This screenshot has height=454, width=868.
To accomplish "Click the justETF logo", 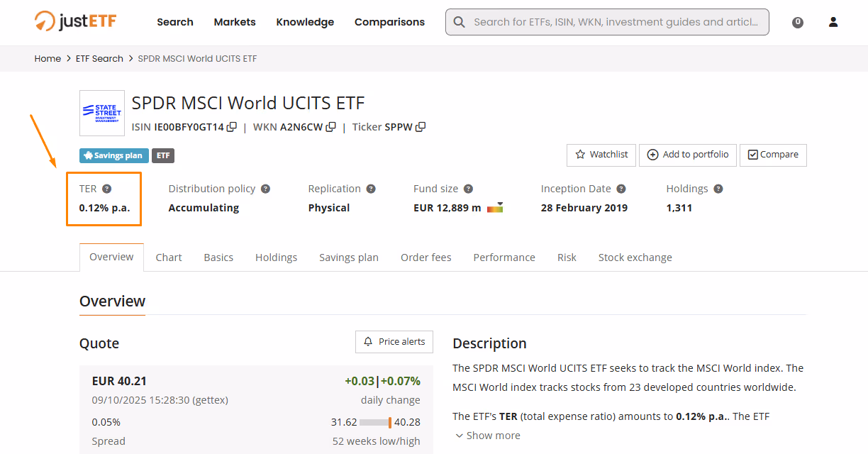I will pos(75,21).
